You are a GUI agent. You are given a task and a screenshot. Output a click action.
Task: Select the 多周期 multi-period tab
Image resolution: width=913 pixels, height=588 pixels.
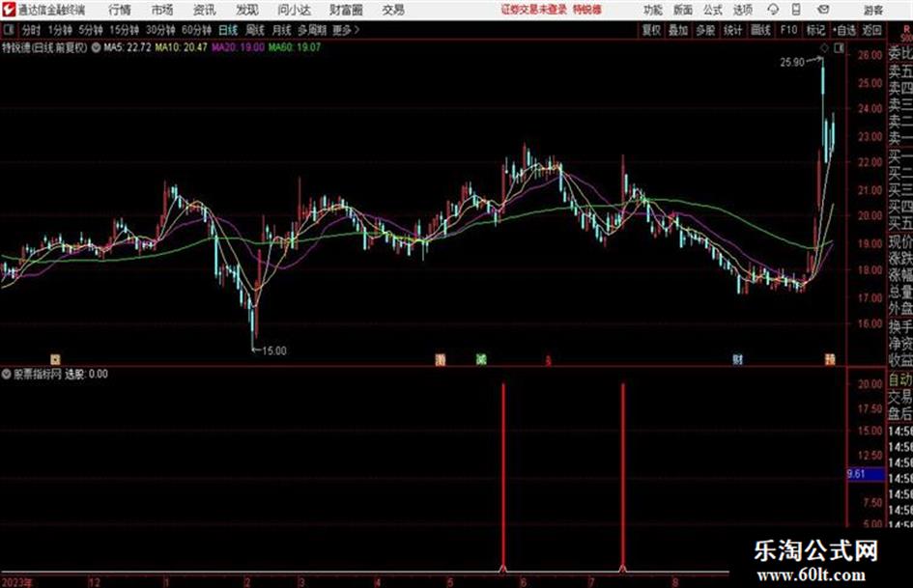312,30
